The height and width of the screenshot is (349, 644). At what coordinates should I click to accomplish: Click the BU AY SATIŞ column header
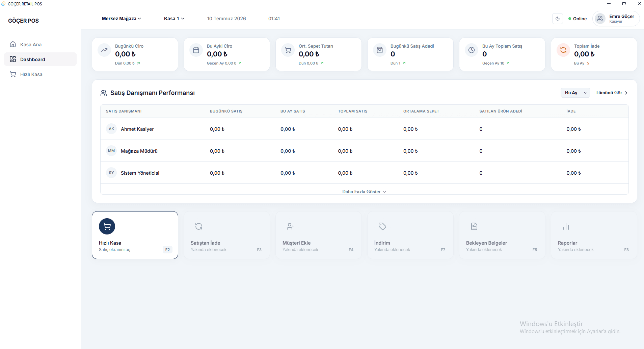[293, 111]
